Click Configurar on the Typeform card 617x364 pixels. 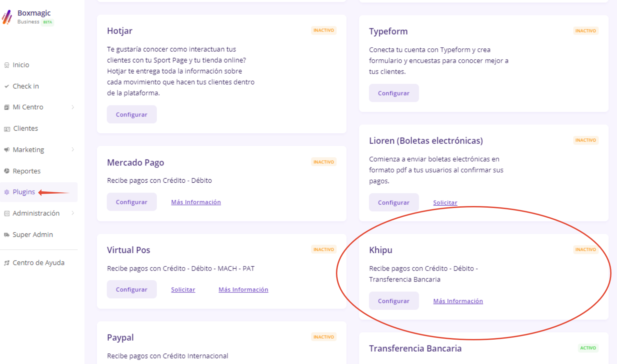click(394, 93)
